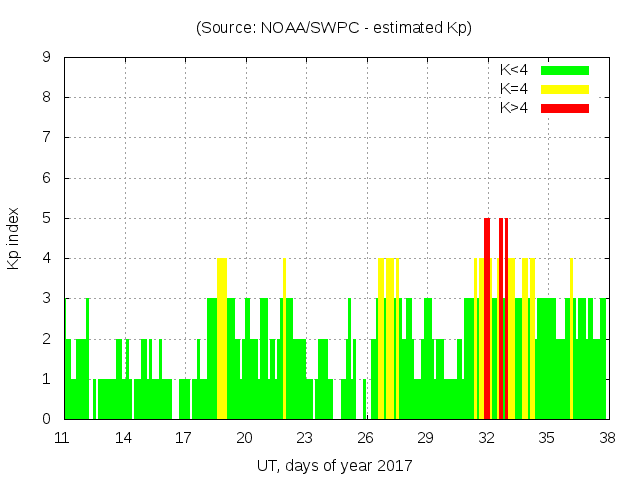Click the NOAA/SWPC source title text
Image resolution: width=640 pixels, height=480 pixels.
click(333, 28)
